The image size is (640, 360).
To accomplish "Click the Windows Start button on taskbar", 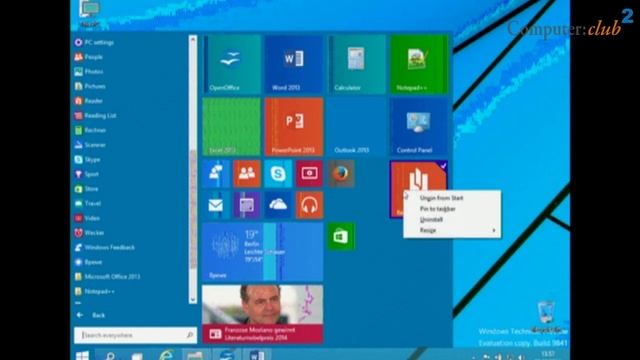I will (x=82, y=355).
